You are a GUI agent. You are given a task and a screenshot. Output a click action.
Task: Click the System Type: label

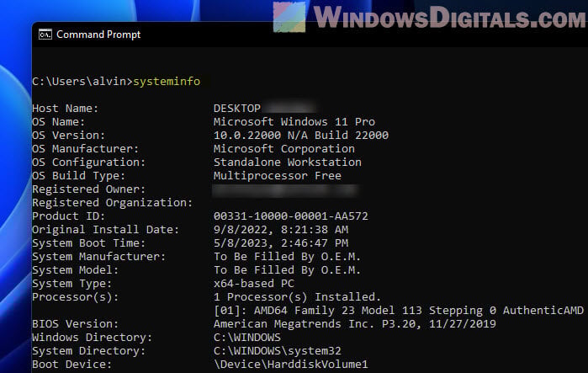(72, 284)
